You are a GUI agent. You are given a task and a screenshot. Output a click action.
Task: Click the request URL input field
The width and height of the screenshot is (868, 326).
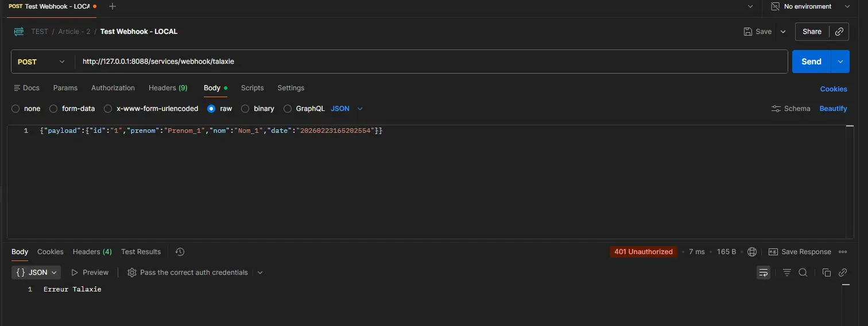[x=431, y=62]
